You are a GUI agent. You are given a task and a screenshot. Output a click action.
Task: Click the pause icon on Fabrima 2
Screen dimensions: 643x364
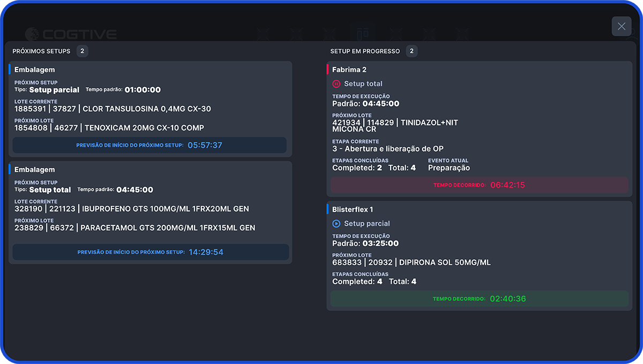click(337, 84)
